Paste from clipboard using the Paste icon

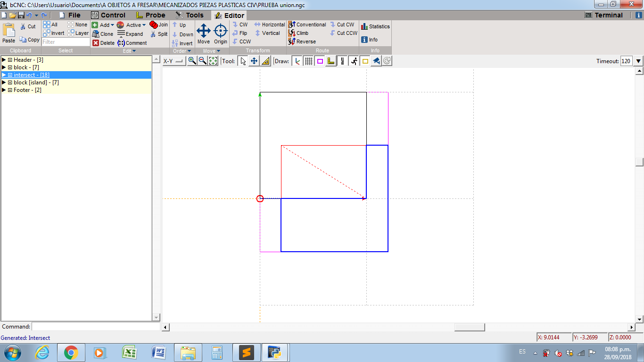click(x=9, y=33)
